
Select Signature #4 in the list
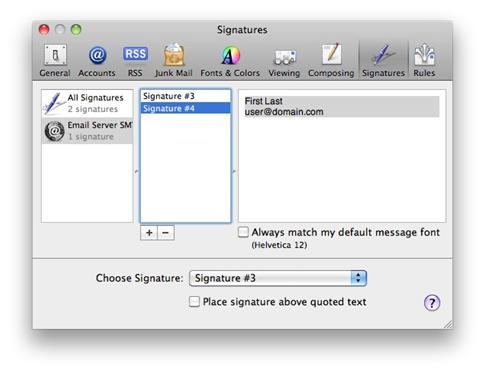(186, 108)
